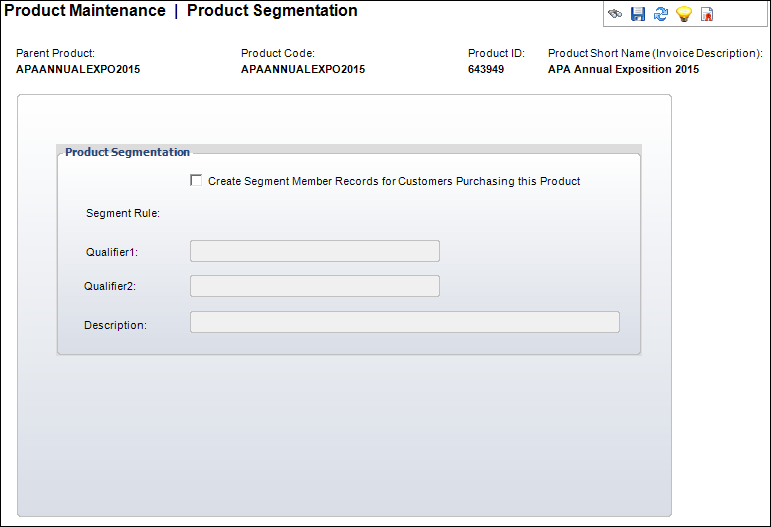
Task: Select the Product ID number 643949
Action: [486, 69]
